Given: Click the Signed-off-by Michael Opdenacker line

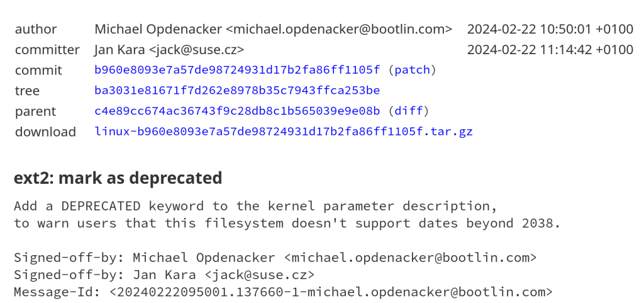Looking at the screenshot, I should pyautogui.click(x=275, y=258).
